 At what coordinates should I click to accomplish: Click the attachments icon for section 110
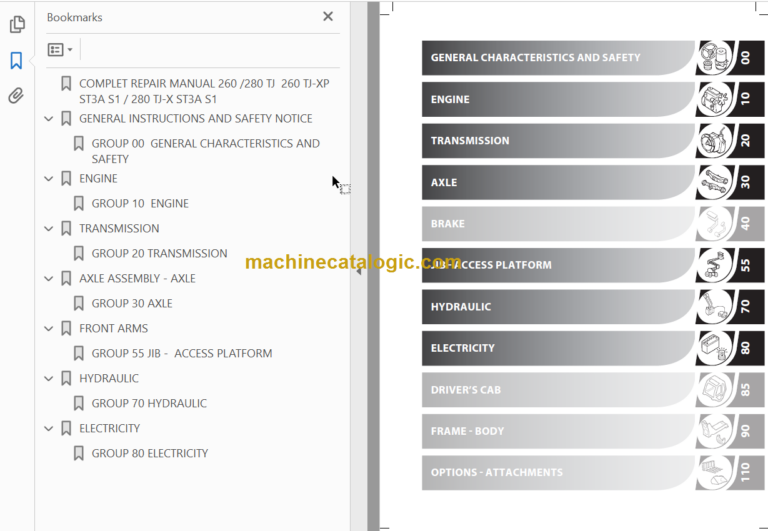[x=714, y=473]
